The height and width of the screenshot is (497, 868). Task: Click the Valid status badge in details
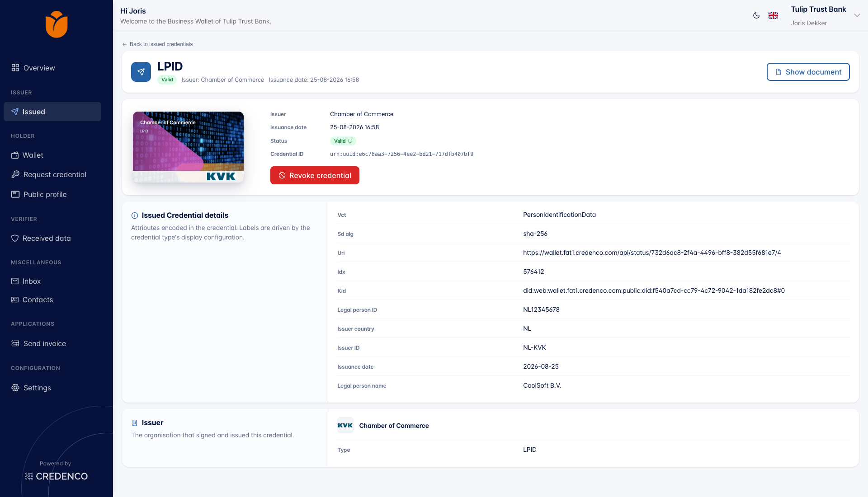343,141
